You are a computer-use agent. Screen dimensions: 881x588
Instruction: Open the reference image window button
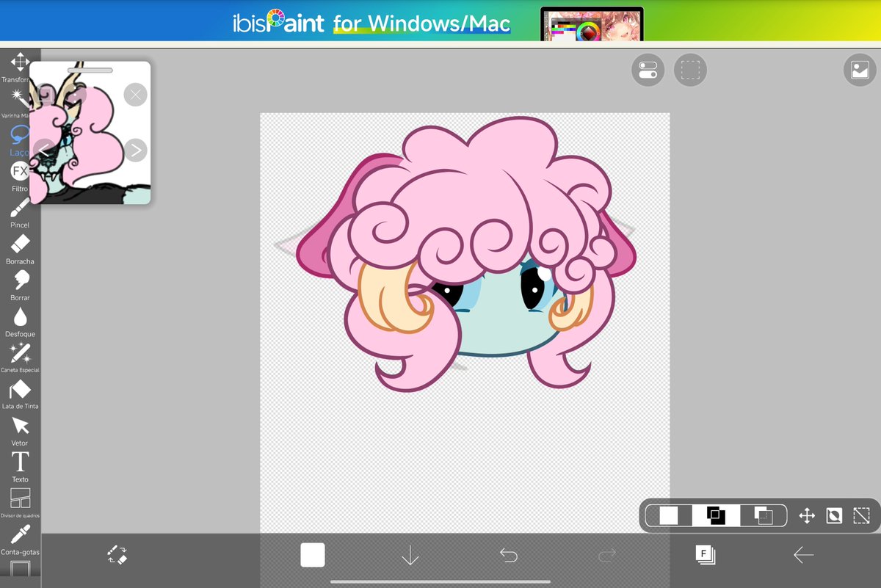coord(860,70)
